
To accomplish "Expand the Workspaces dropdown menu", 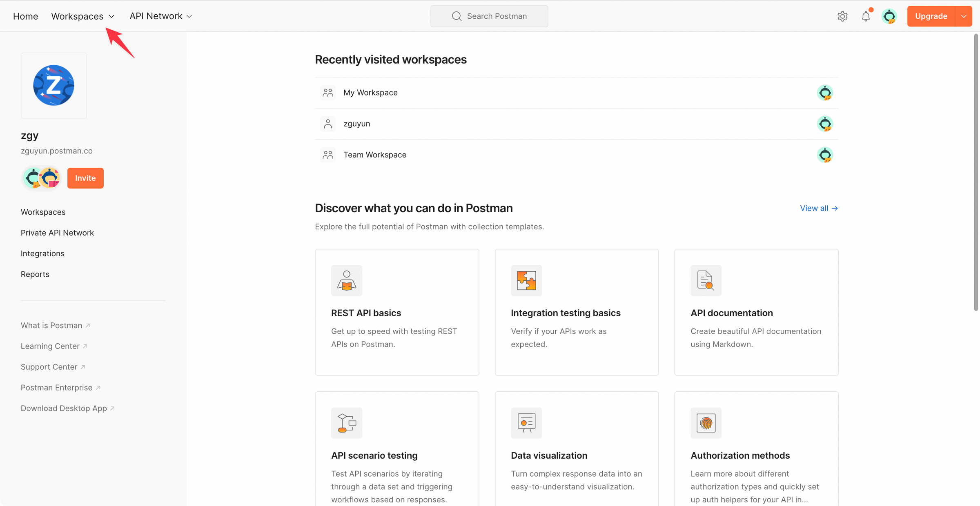I will click(x=83, y=16).
